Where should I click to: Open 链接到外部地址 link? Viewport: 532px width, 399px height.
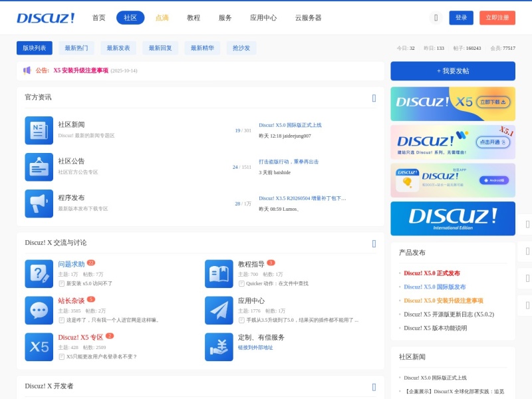click(255, 348)
